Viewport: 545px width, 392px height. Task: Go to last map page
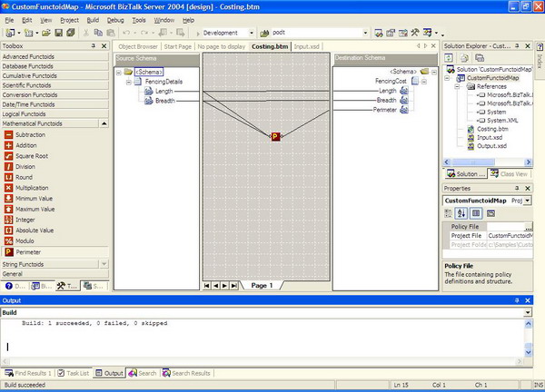[x=234, y=286]
